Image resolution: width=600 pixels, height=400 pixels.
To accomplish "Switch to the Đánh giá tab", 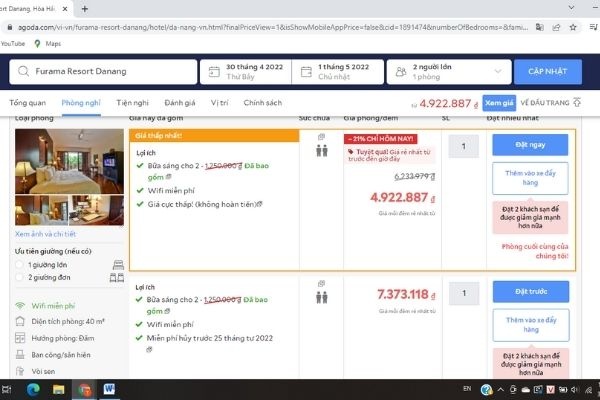I will click(179, 103).
